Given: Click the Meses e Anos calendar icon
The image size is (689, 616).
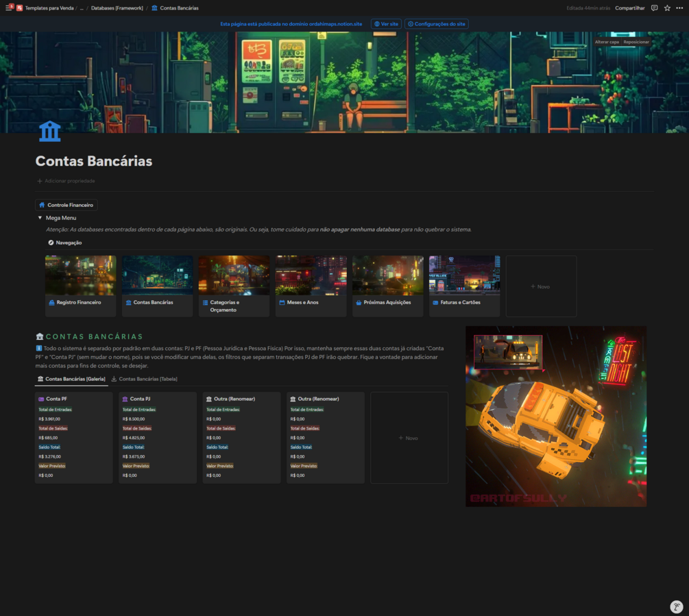Looking at the screenshot, I should pos(282,302).
